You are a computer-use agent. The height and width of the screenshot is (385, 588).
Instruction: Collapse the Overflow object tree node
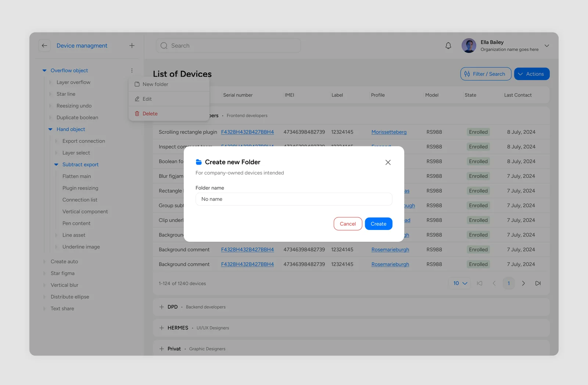click(x=44, y=71)
